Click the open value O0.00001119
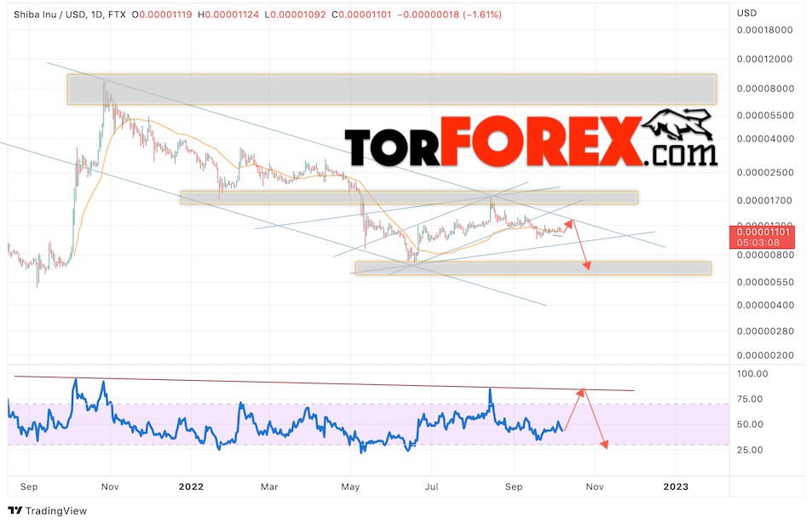 tap(162, 14)
